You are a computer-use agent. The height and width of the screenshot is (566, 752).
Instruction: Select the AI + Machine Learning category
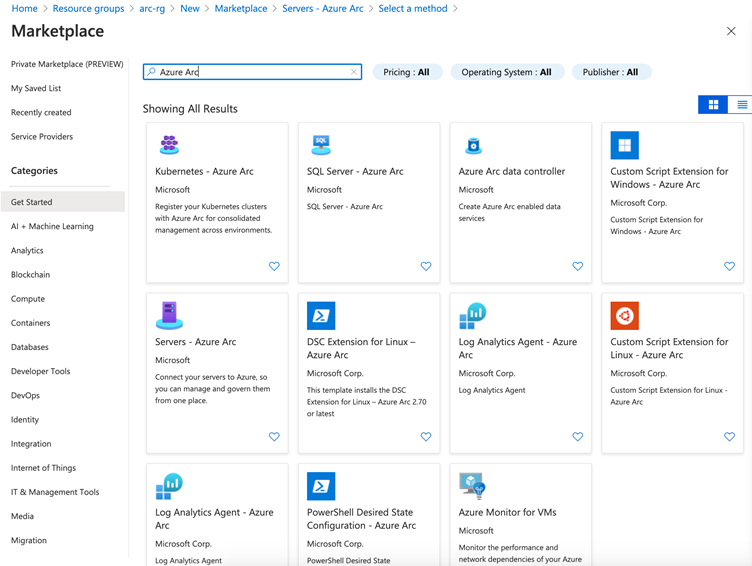tap(52, 226)
